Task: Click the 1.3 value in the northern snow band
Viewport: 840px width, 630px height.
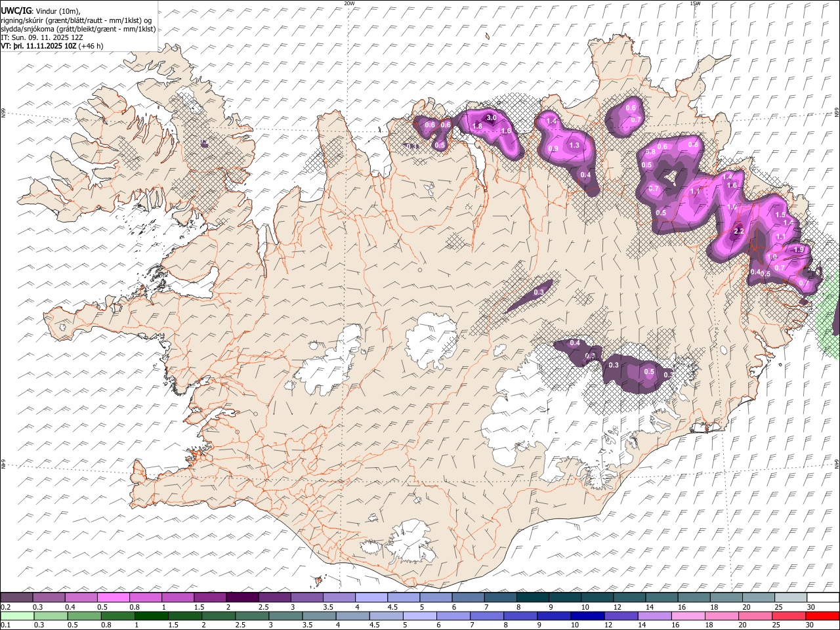Action: tap(574, 145)
